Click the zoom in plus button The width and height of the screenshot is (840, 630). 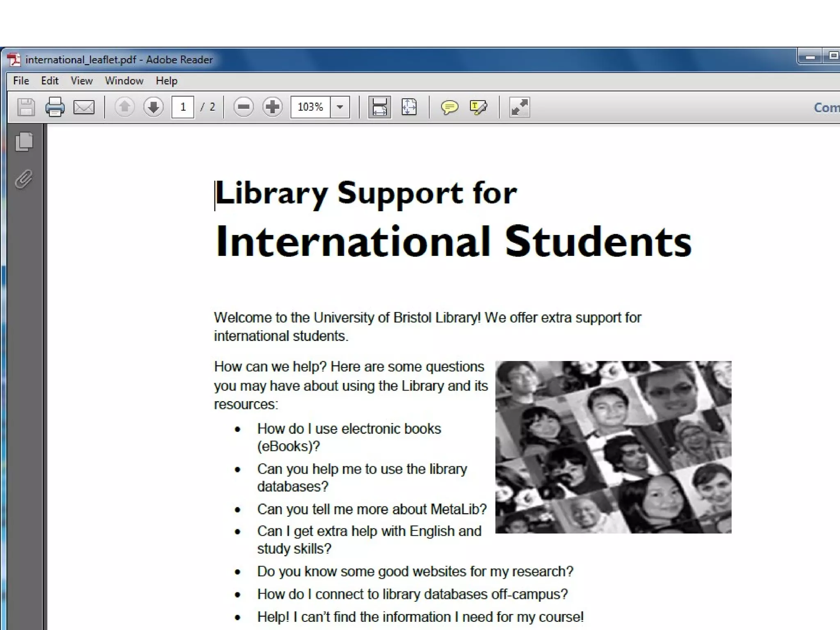(x=272, y=107)
